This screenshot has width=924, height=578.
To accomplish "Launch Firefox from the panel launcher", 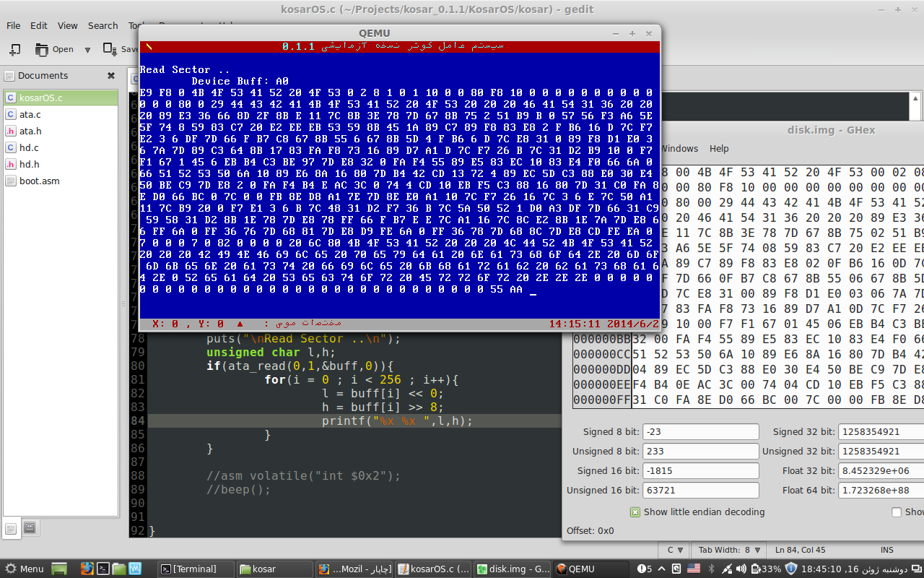I will click(x=87, y=569).
